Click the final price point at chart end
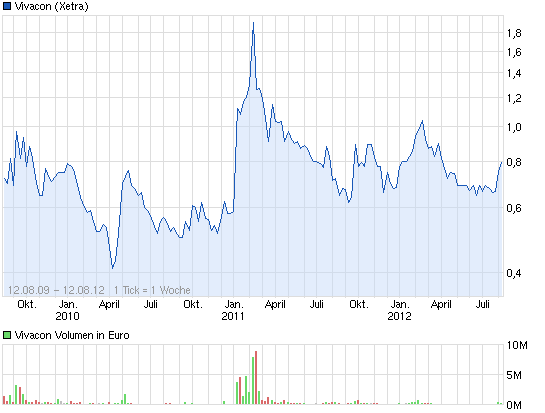Screen dimensions: 545x413 click(x=502, y=162)
